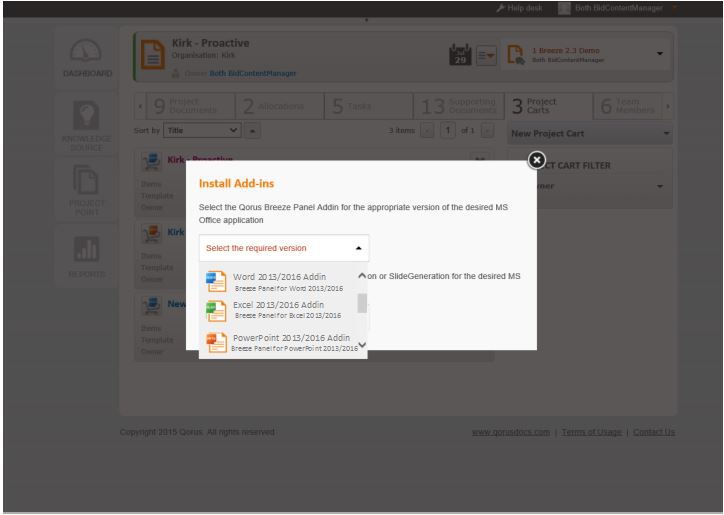This screenshot has width=724, height=515.
Task: Click the page number 1 field
Action: pyautogui.click(x=447, y=131)
